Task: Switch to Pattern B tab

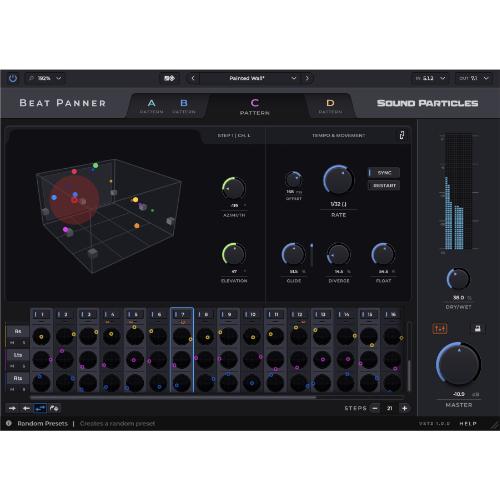Action: coord(184,106)
